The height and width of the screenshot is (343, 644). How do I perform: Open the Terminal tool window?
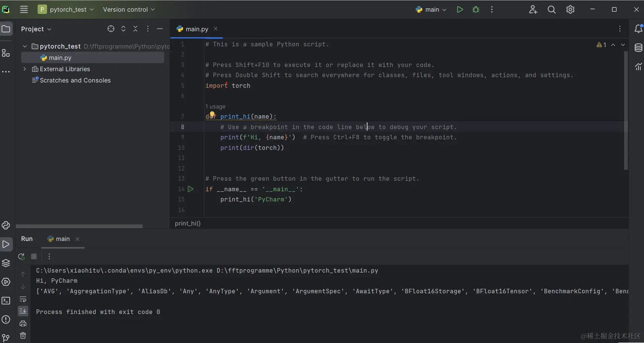click(6, 300)
